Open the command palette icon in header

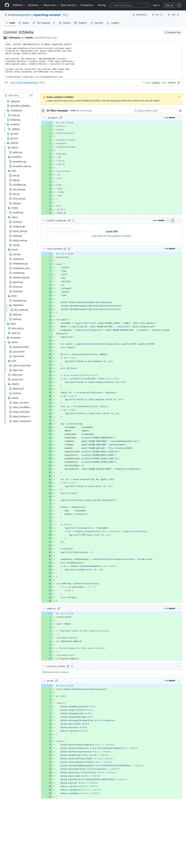click(x=179, y=5)
